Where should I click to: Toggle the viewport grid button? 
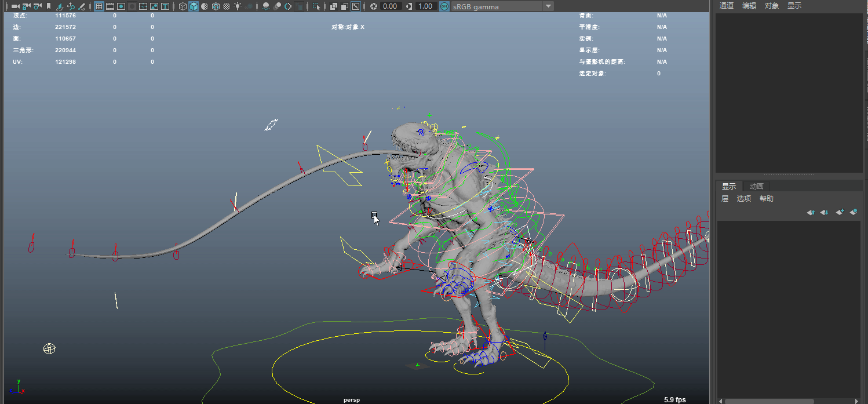click(99, 6)
